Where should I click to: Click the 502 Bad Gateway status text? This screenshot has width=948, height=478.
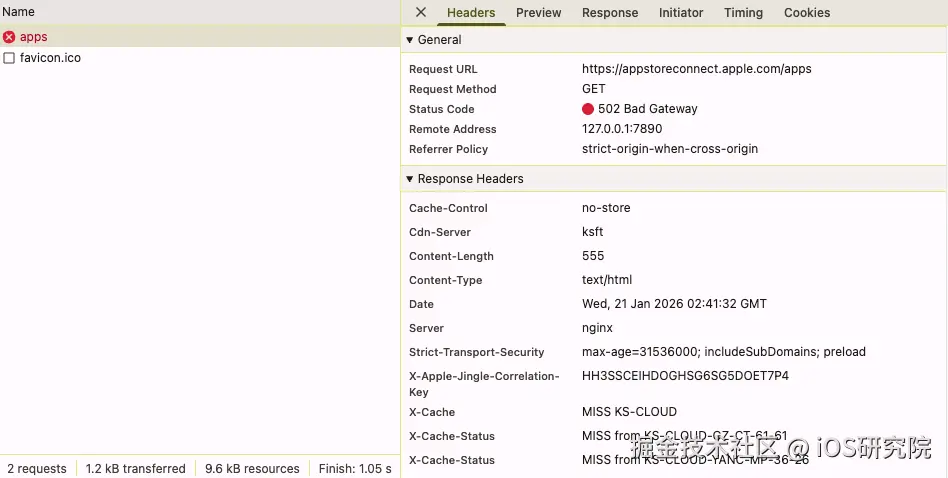648,109
